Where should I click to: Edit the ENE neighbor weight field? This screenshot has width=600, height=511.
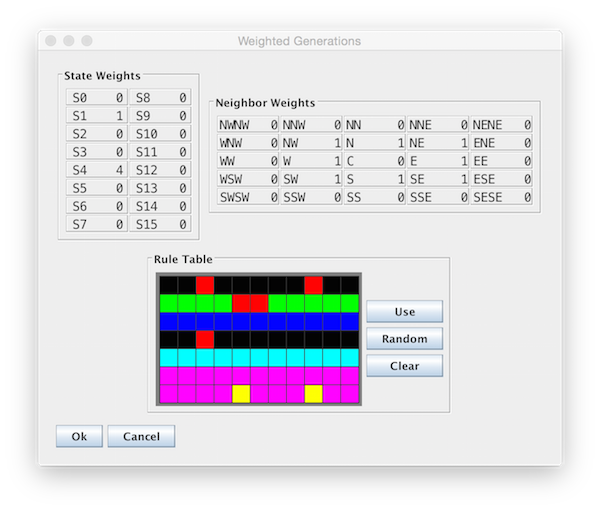(501, 142)
